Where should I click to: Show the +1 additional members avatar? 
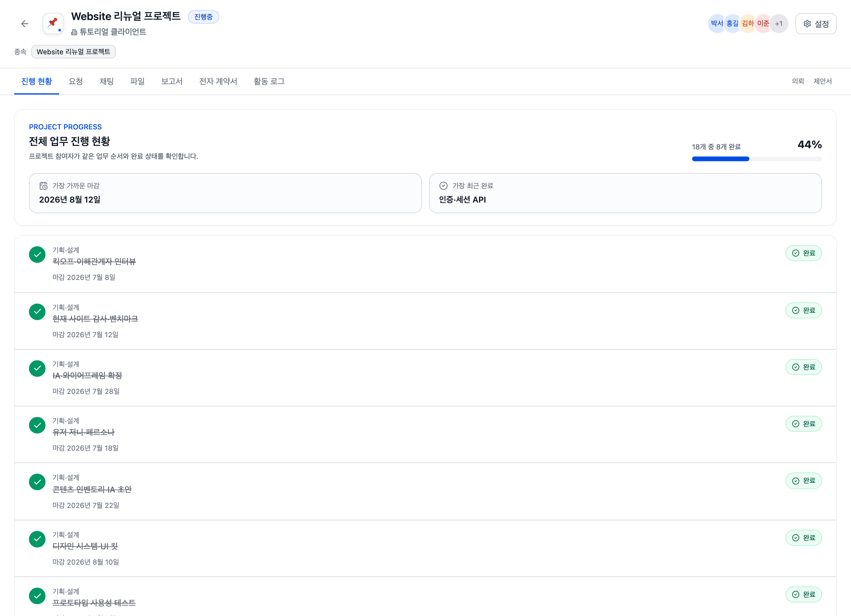click(779, 24)
